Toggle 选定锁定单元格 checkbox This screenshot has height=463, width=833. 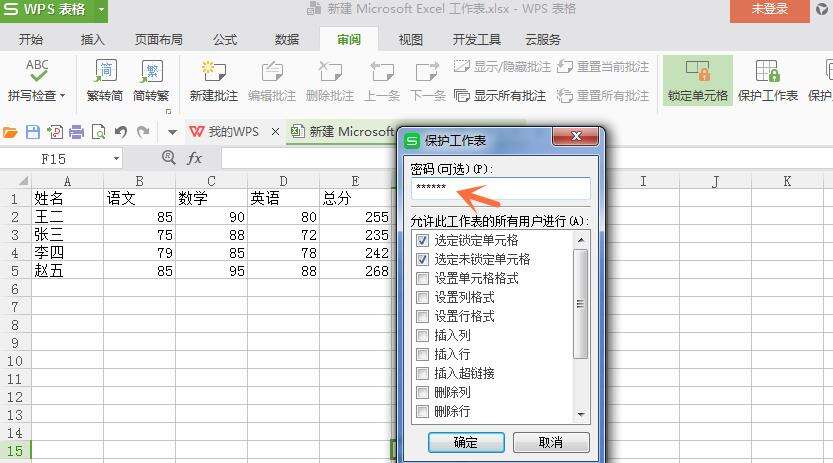(422, 241)
